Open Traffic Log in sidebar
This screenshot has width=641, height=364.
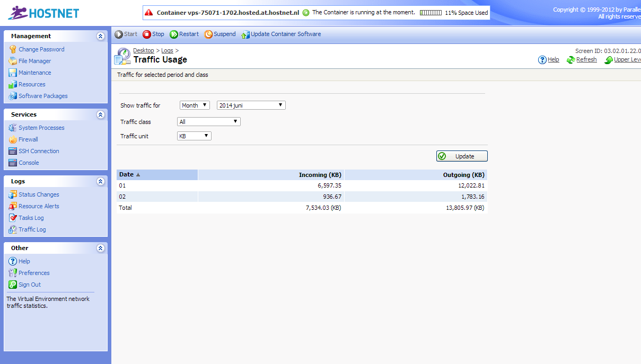(32, 230)
